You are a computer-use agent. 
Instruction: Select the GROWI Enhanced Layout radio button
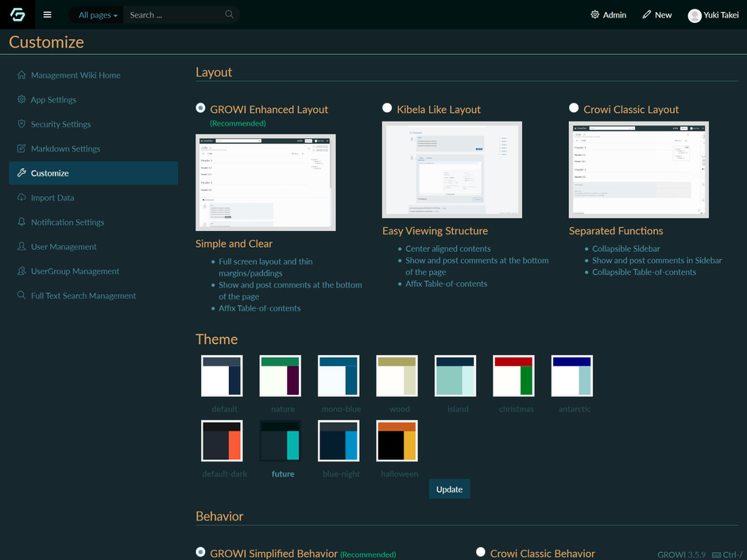[x=200, y=108]
